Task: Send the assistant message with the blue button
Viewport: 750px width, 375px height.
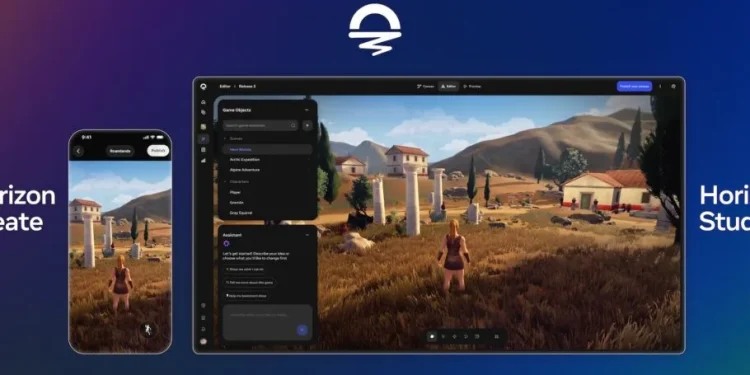Action: click(x=302, y=330)
